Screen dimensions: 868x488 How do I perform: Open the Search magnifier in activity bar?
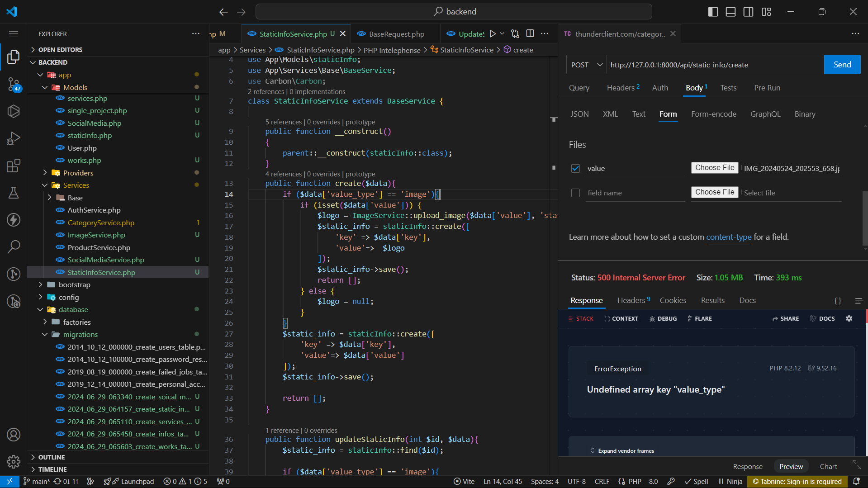[14, 247]
